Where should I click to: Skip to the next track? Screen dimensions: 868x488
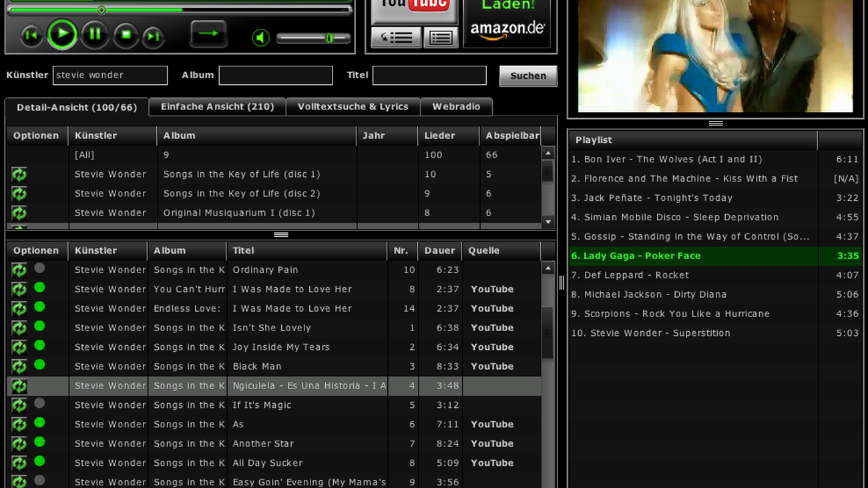pyautogui.click(x=153, y=36)
